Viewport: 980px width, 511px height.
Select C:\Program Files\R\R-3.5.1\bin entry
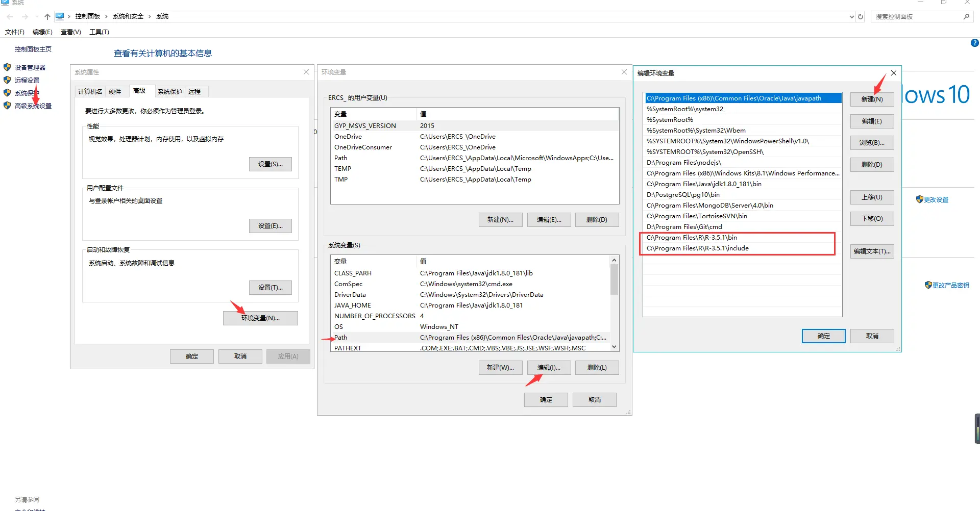[x=743, y=238]
